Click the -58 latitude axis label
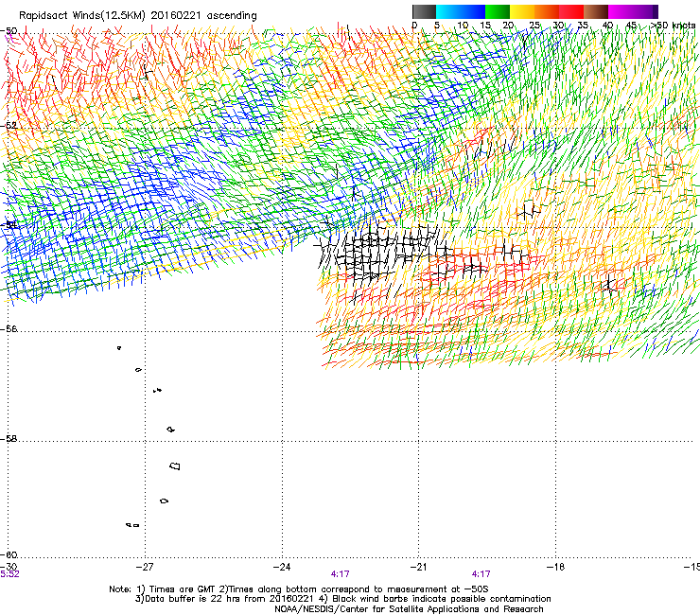 [x=9, y=439]
